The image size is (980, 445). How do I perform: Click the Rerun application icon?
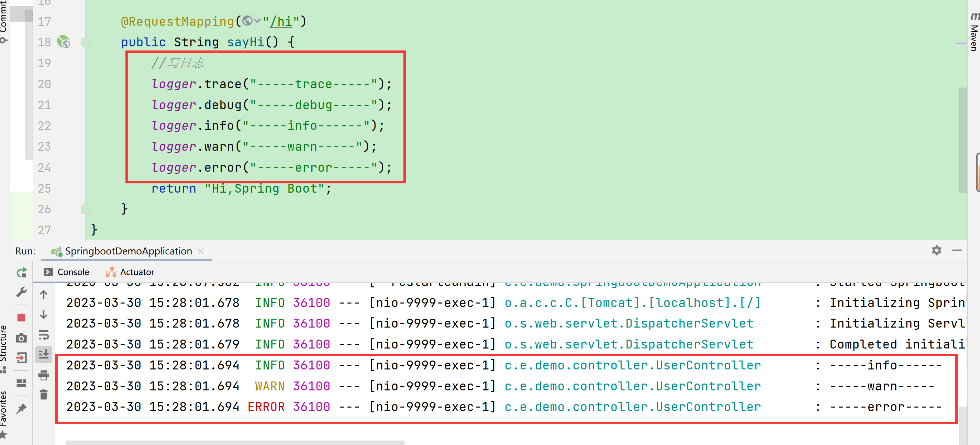click(21, 272)
